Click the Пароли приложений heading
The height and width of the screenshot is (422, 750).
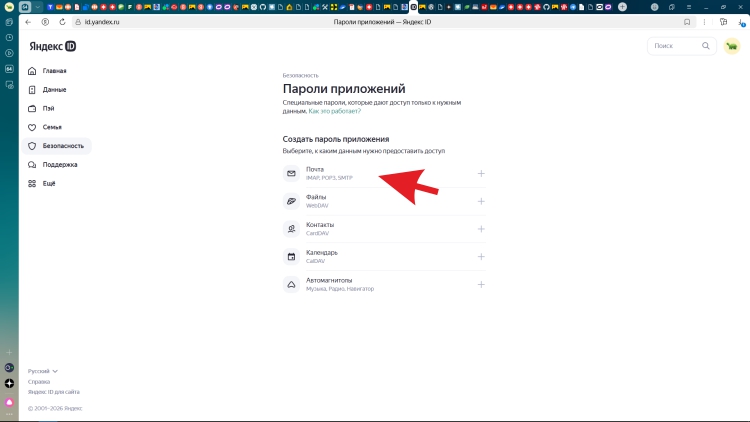click(344, 89)
